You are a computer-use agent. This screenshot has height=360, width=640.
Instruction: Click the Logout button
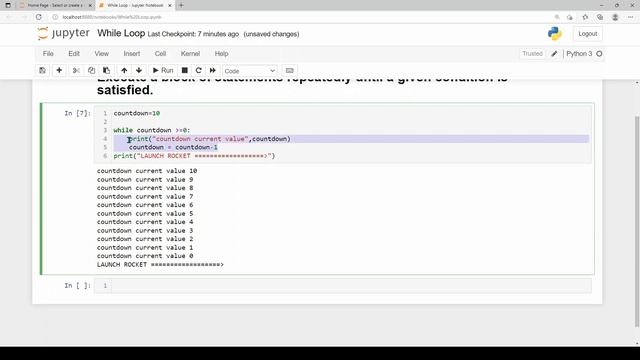[587, 34]
